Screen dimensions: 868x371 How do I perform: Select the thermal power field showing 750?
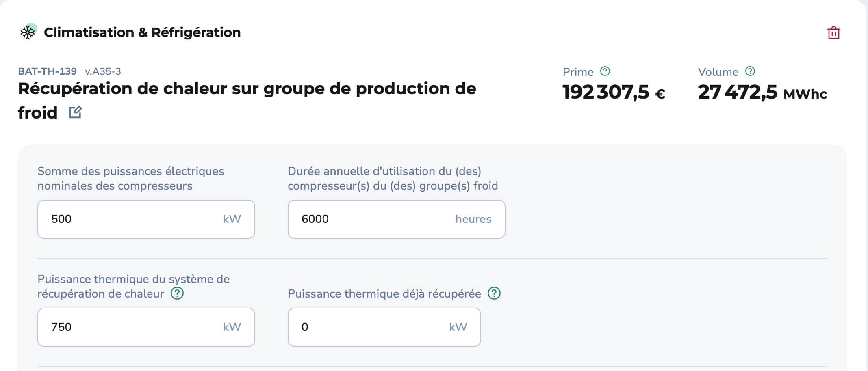pyautogui.click(x=134, y=327)
